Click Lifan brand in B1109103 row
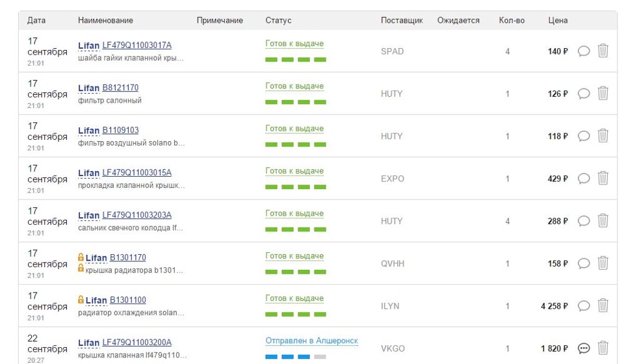Screen dimensions: 624x364 89,131
